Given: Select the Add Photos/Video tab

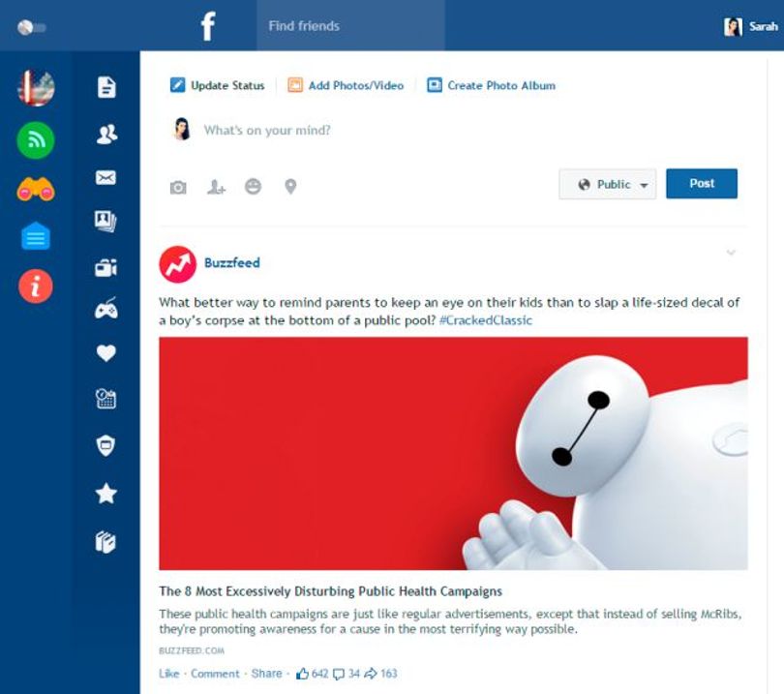Looking at the screenshot, I should 346,85.
